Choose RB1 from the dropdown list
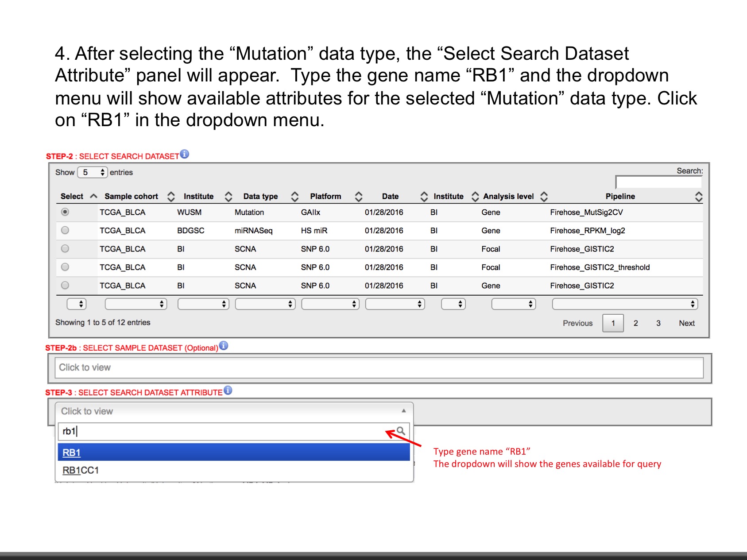The height and width of the screenshot is (560, 747). click(72, 452)
